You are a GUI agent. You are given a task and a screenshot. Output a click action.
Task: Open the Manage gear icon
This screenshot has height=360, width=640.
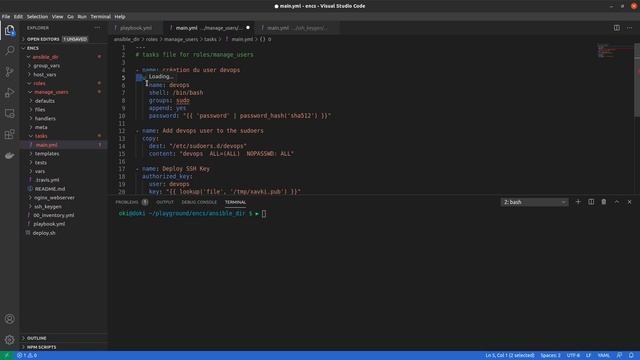click(x=9, y=340)
